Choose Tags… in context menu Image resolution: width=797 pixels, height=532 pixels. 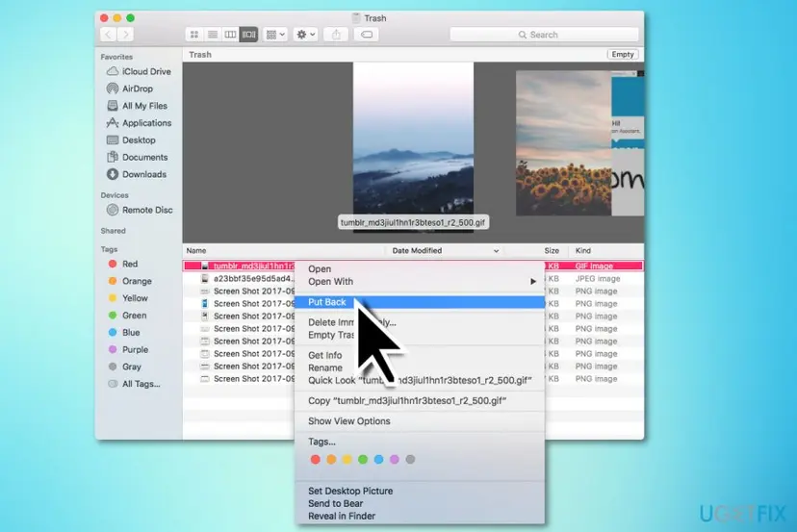pos(420,442)
